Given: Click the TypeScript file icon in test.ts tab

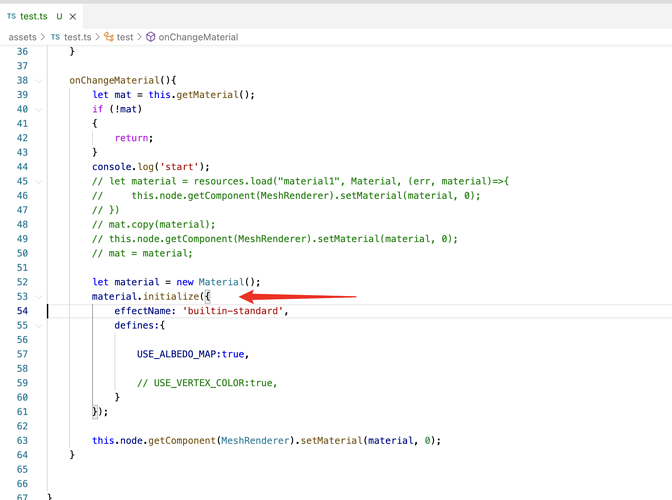Looking at the screenshot, I should pyautogui.click(x=12, y=16).
